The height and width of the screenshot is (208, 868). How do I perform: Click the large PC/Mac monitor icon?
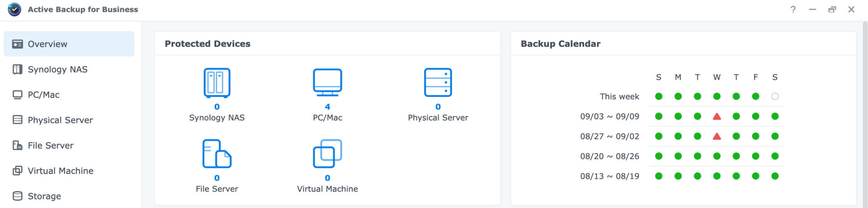[327, 83]
